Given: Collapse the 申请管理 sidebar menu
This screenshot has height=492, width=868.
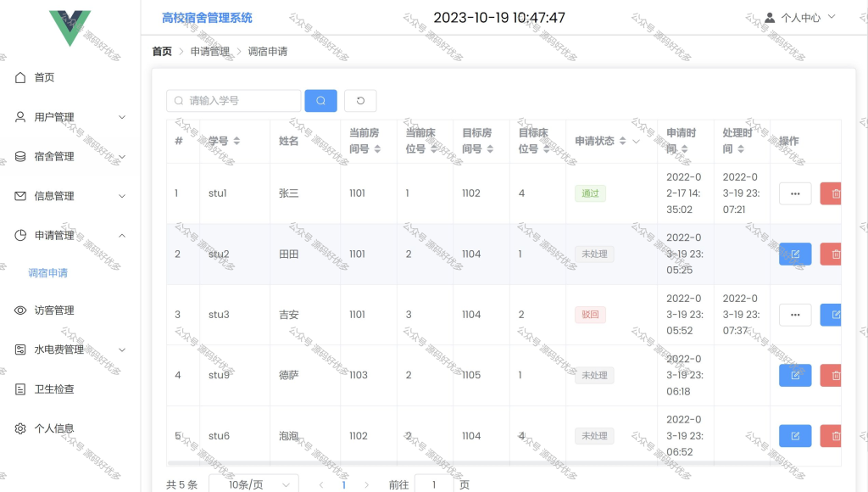Looking at the screenshot, I should (70, 235).
